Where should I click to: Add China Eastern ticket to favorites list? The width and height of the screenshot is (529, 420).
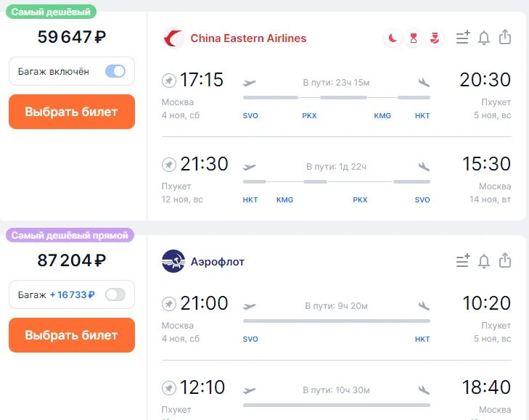coord(463,37)
